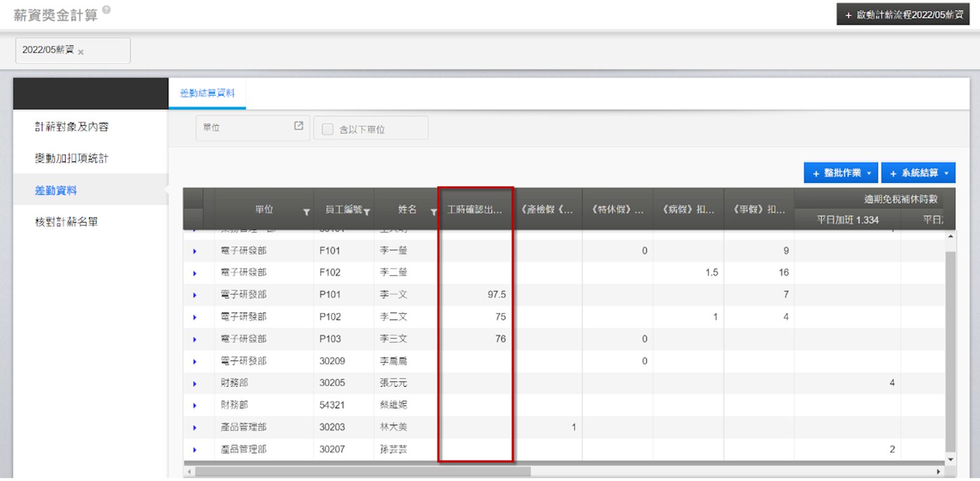
Task: Open the 單位 picker popup icon
Action: tap(299, 126)
